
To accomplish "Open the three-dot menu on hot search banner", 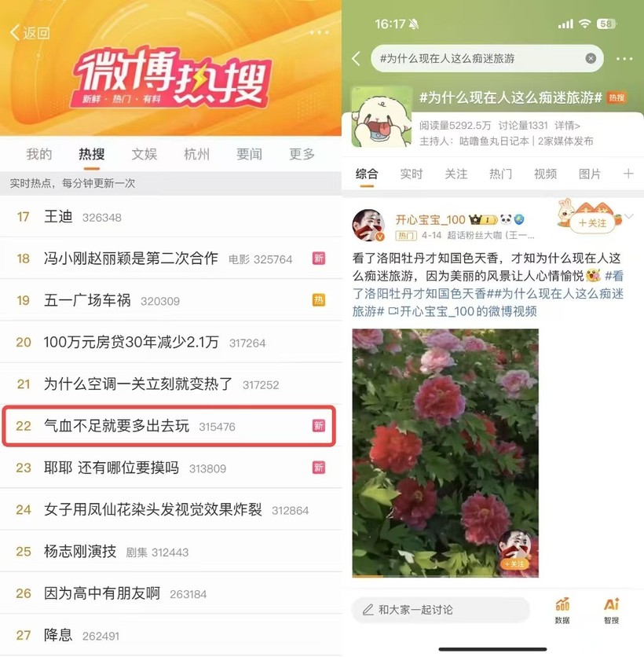I will [319, 33].
